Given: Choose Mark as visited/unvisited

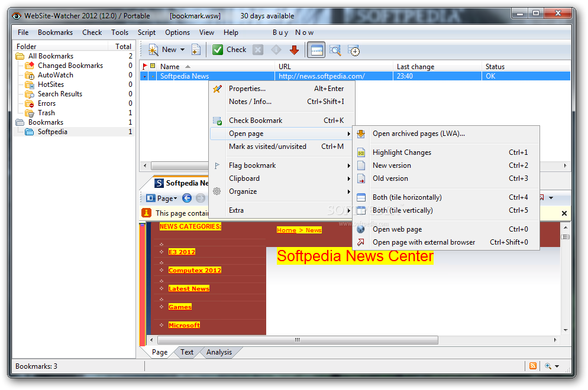Looking at the screenshot, I should (282, 147).
